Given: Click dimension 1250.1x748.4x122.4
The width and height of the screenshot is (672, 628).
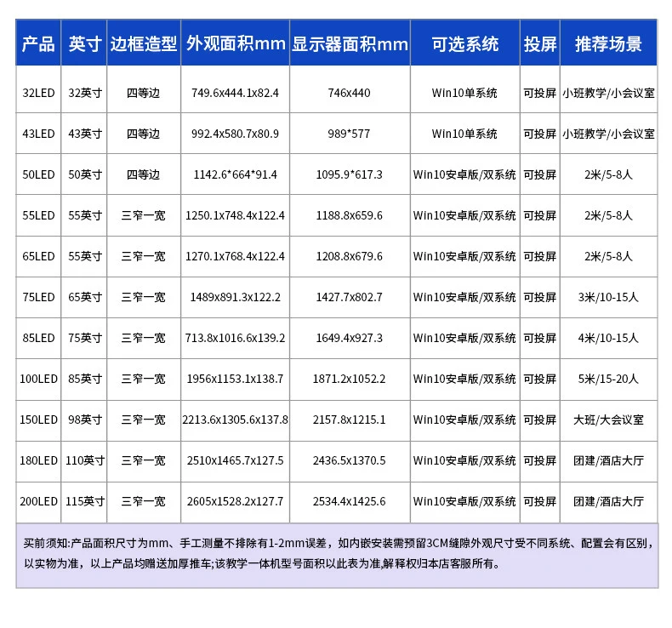Looking at the screenshot, I should click(235, 215).
